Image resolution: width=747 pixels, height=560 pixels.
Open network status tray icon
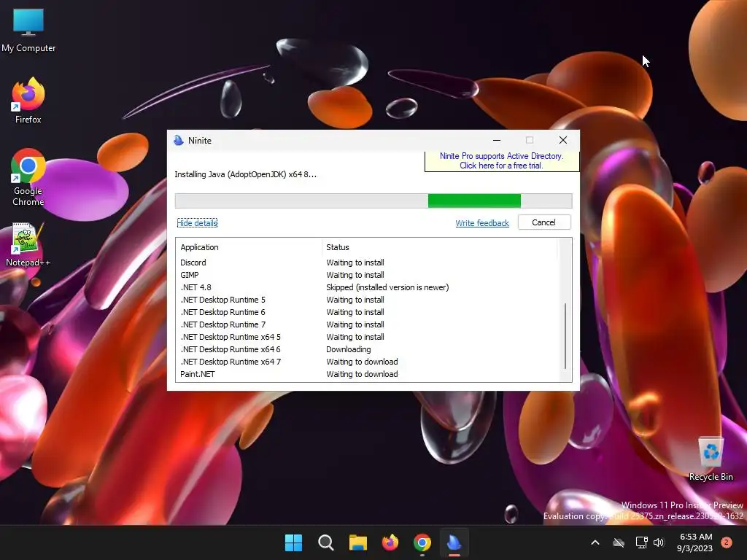[642, 542]
